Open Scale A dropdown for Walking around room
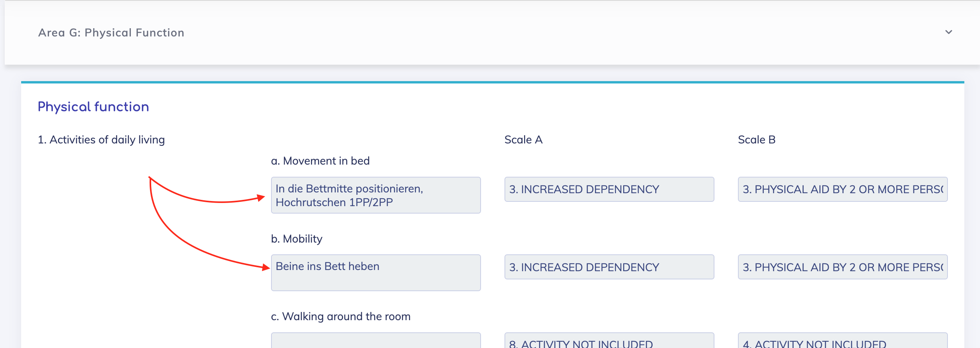Image resolution: width=980 pixels, height=348 pixels. tap(609, 342)
